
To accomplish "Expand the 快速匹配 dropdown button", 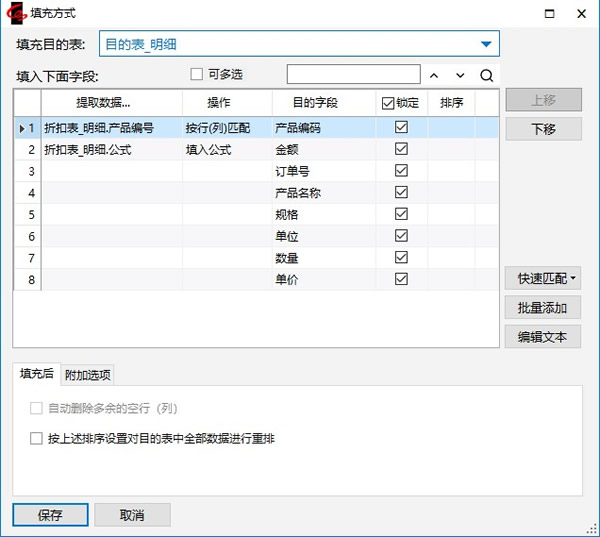I will (x=542, y=279).
